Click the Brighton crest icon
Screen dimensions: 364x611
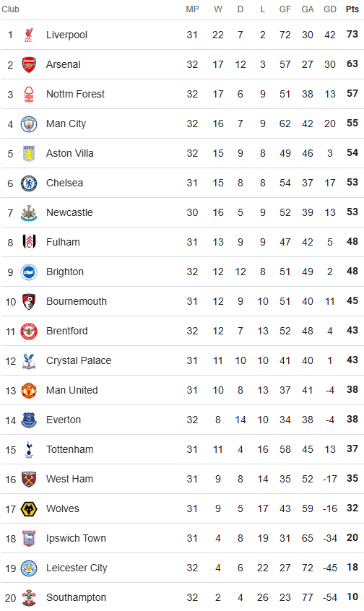(x=29, y=272)
